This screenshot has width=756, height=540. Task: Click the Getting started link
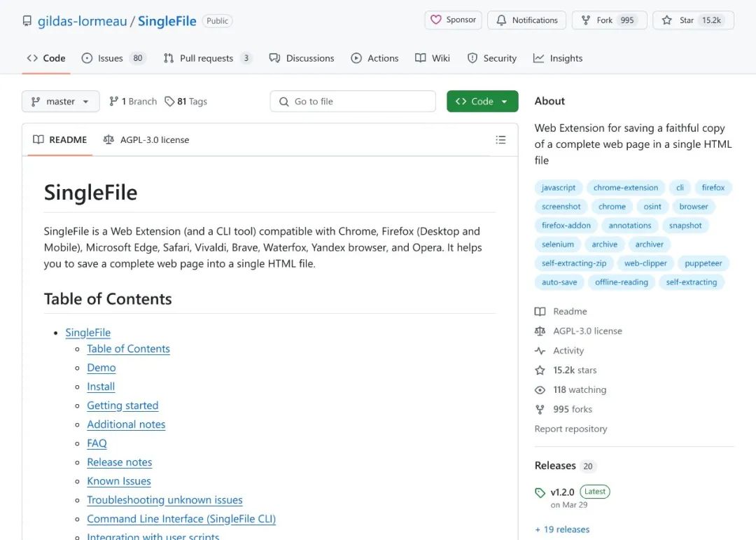122,406
